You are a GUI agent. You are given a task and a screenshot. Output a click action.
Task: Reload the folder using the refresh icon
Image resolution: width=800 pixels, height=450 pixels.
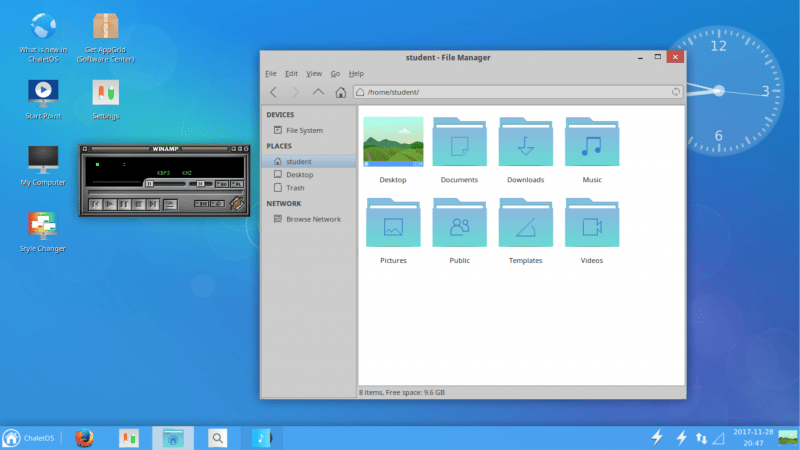tap(676, 92)
